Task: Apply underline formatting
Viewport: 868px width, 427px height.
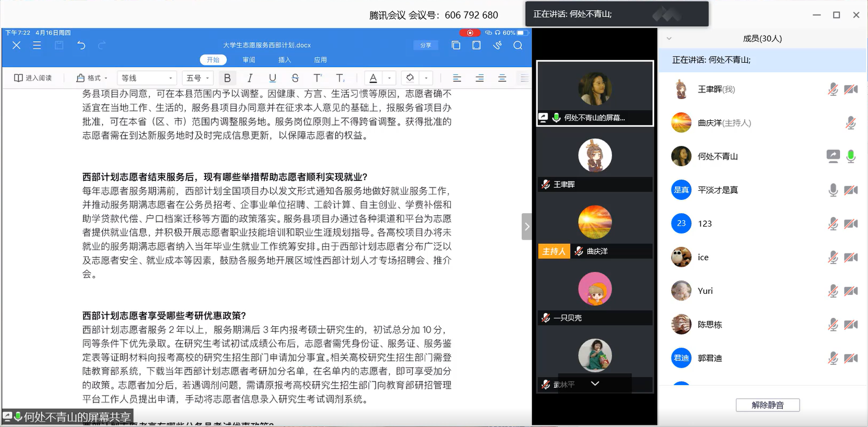Action: [x=272, y=78]
